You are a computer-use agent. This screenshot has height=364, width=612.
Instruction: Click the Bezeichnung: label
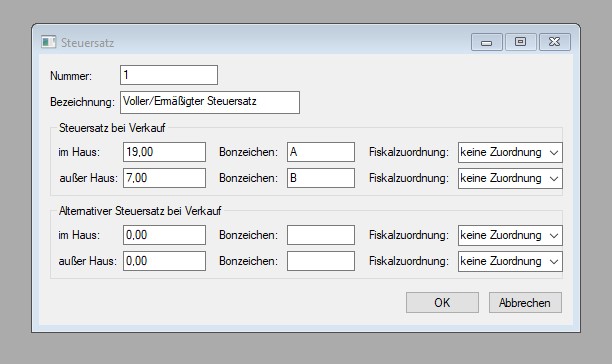coord(82,102)
